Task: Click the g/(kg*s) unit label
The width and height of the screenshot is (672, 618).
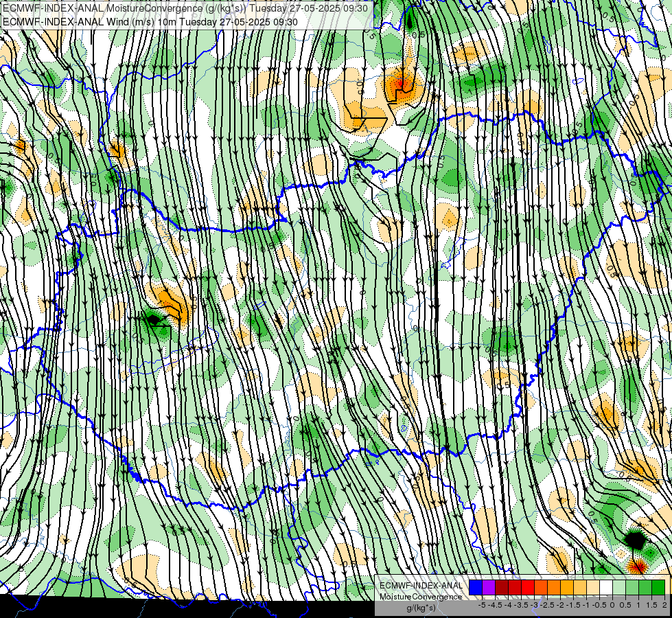Action: 421,608
